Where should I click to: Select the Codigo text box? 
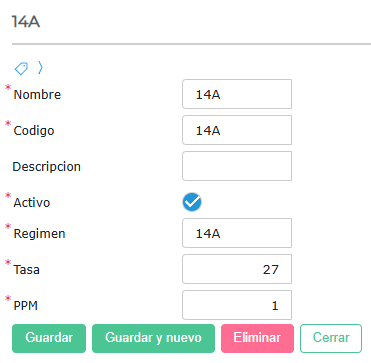[237, 130]
